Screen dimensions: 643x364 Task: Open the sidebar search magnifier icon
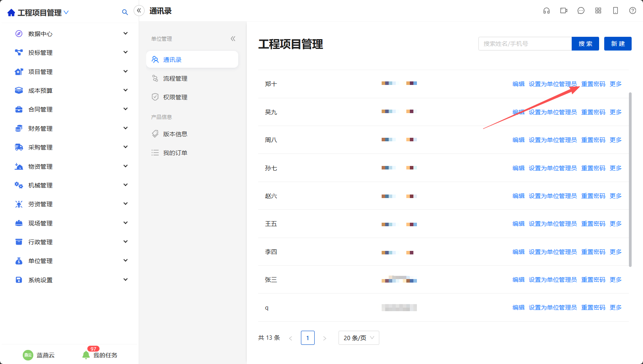[125, 13]
